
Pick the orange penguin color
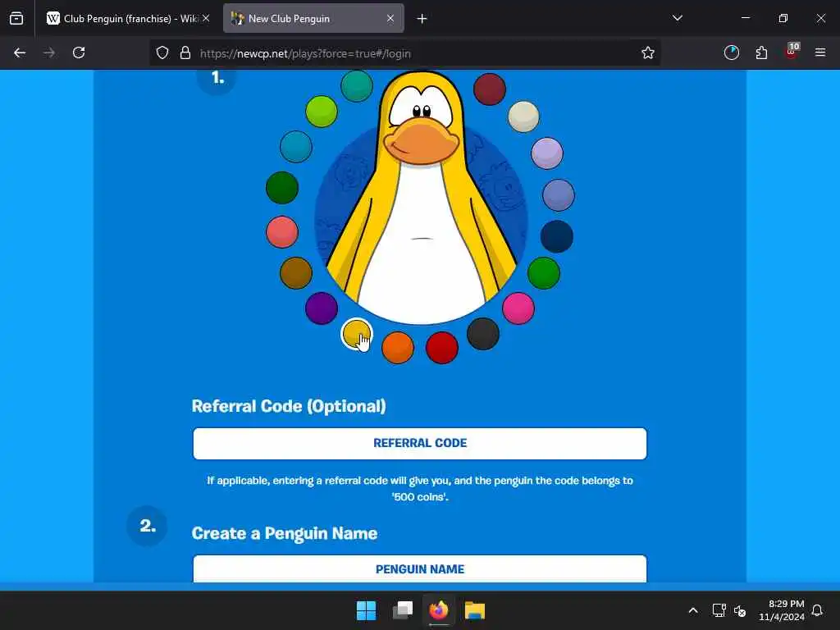tap(398, 348)
